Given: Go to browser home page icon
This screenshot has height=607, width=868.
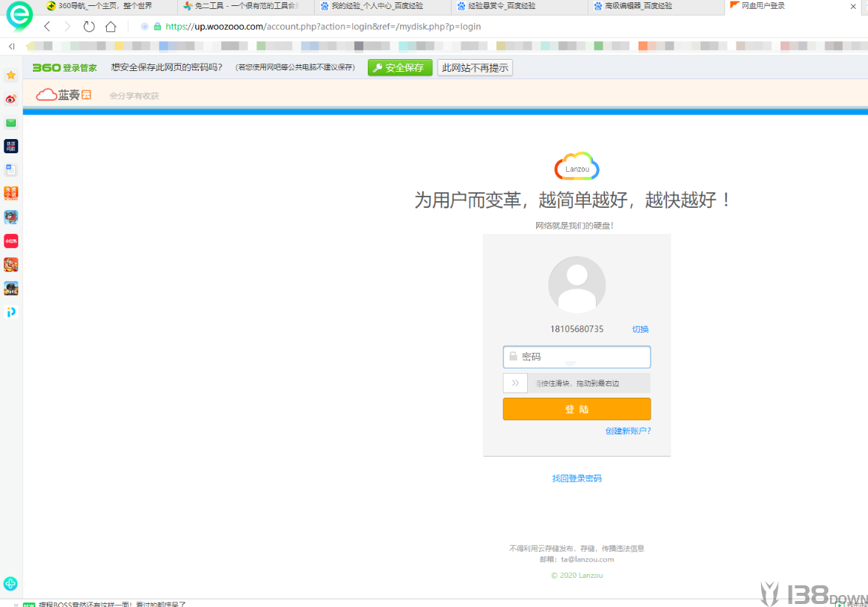Looking at the screenshot, I should (111, 26).
